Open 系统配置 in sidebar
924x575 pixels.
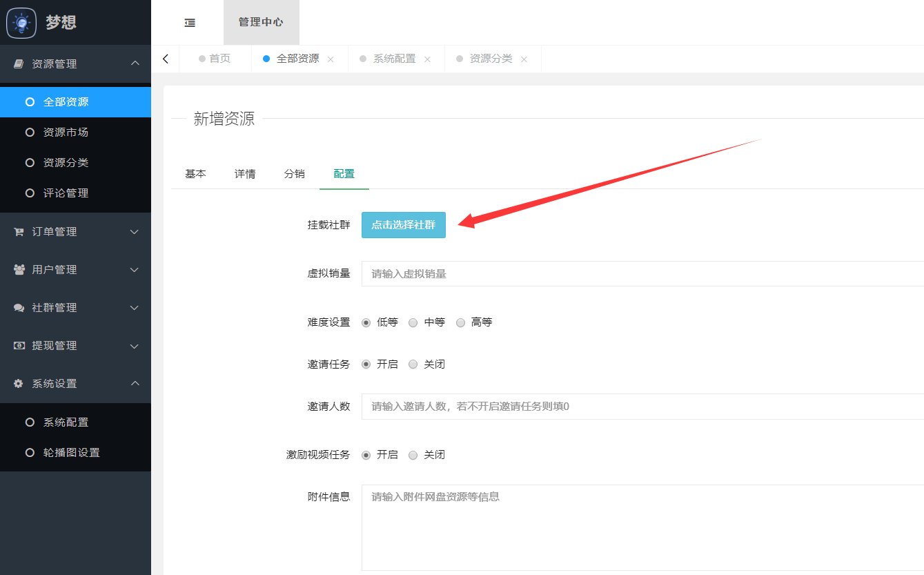point(75,422)
